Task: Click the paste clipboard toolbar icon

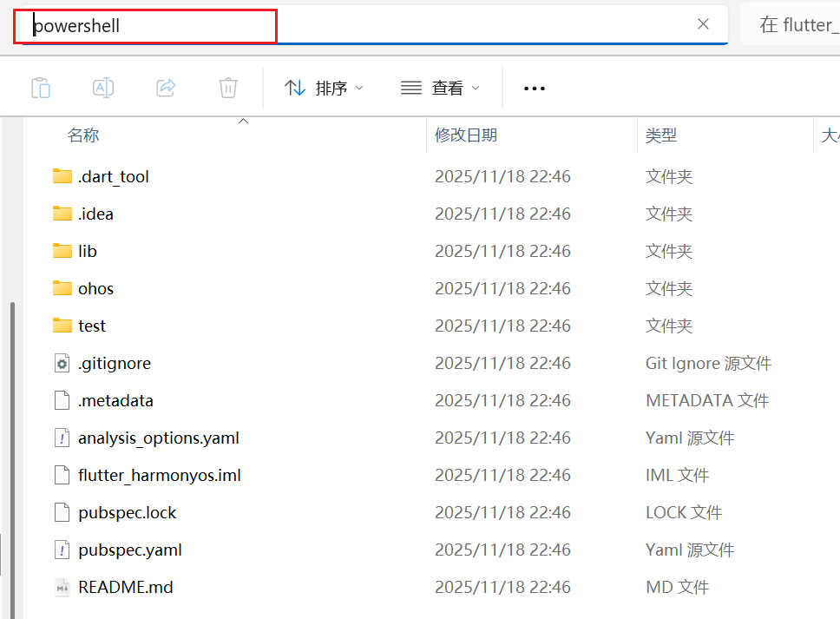Action: click(41, 88)
